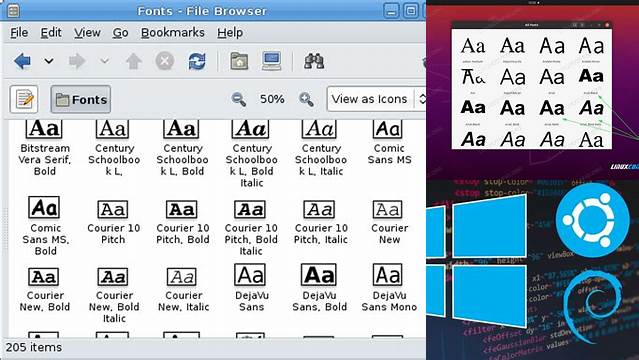Open the Bookmarks menu
This screenshot has width=639, height=360.
173,33
